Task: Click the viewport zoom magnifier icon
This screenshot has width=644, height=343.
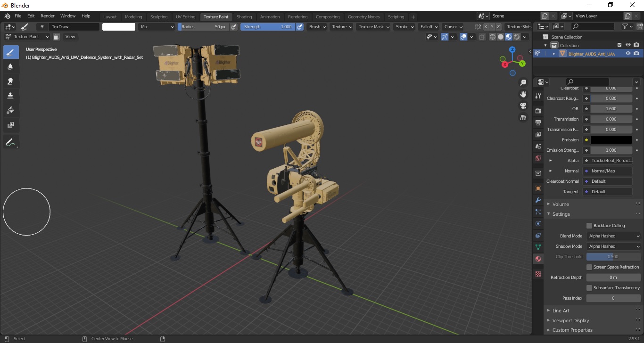Action: pyautogui.click(x=523, y=82)
